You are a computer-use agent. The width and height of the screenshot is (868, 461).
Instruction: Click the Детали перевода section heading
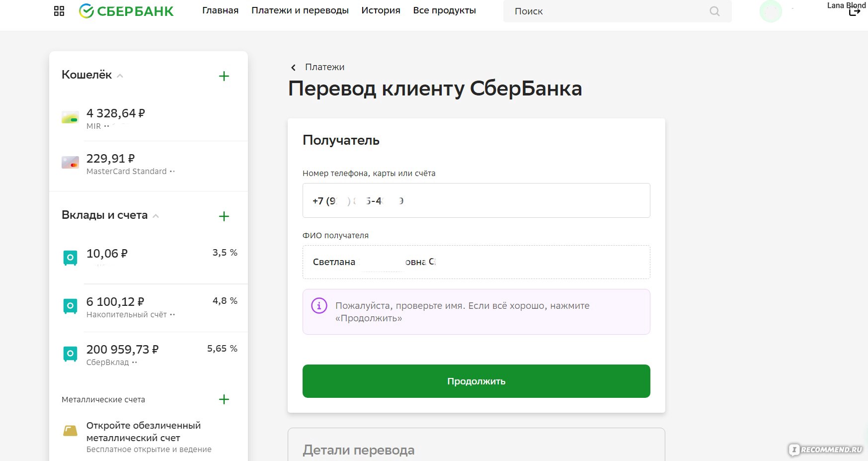click(x=358, y=450)
